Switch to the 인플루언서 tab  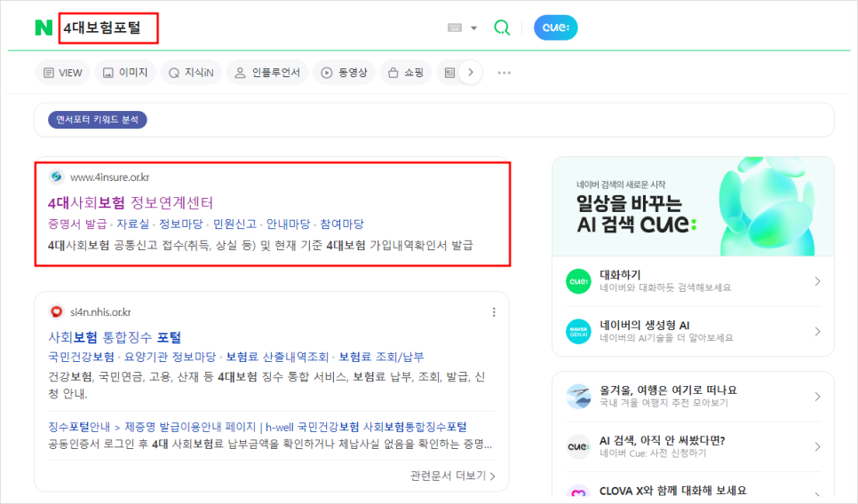(x=267, y=73)
